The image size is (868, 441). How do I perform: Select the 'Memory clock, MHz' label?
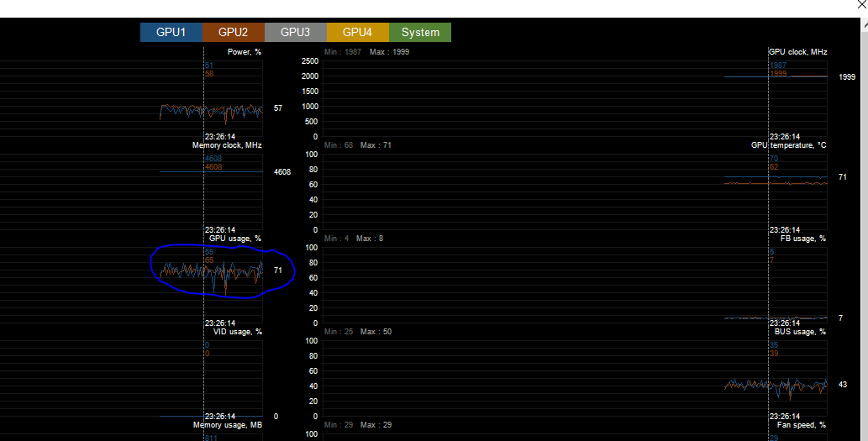coord(227,145)
